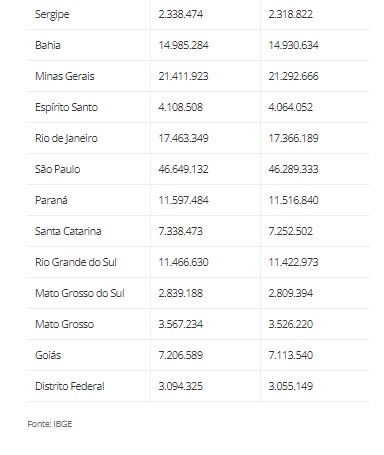The image size is (384, 455).
Task: Select Rio Grande do Sul value 11.422.973
Action: point(293,262)
